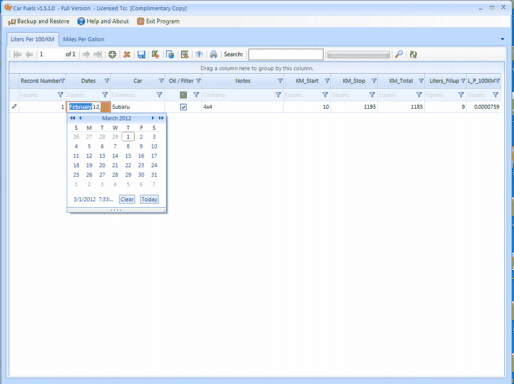Toggle the Oil / Filter filter row checkbox
The image size is (514, 384).
click(x=183, y=95)
